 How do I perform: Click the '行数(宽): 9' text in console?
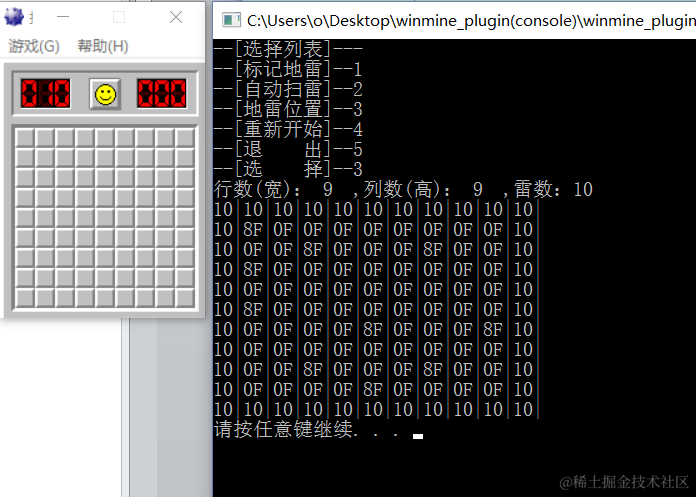tap(273, 189)
